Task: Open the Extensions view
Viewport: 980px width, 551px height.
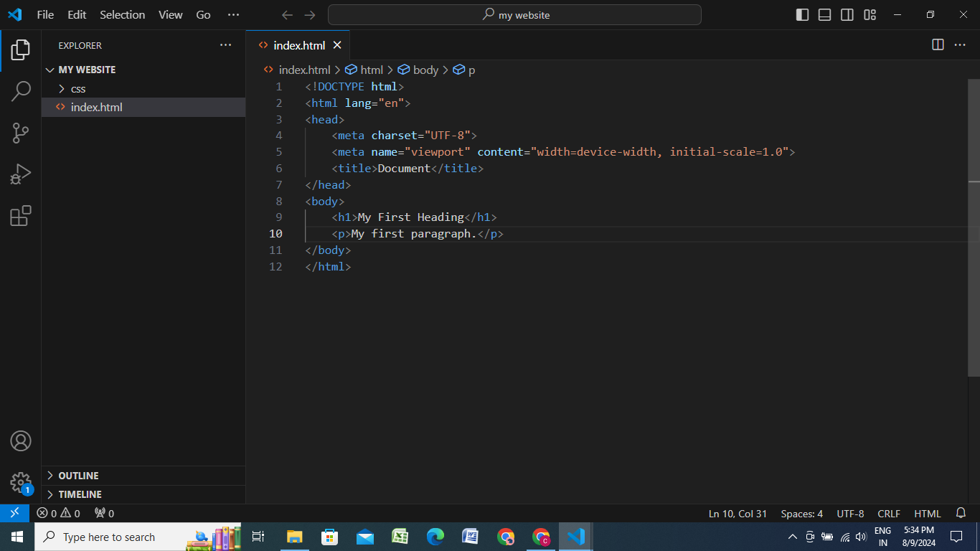Action: pos(21,216)
